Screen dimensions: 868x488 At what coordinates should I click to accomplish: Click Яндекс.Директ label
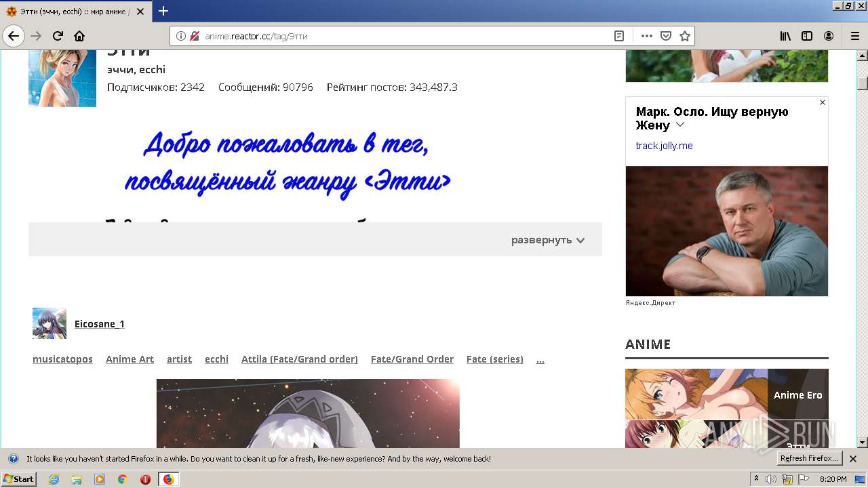650,303
